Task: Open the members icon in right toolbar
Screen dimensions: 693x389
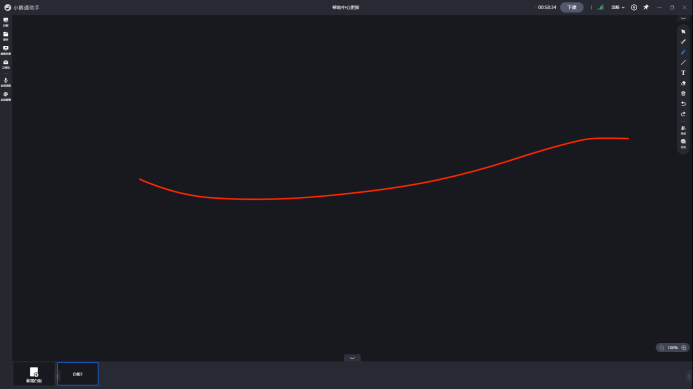Action: [x=683, y=130]
